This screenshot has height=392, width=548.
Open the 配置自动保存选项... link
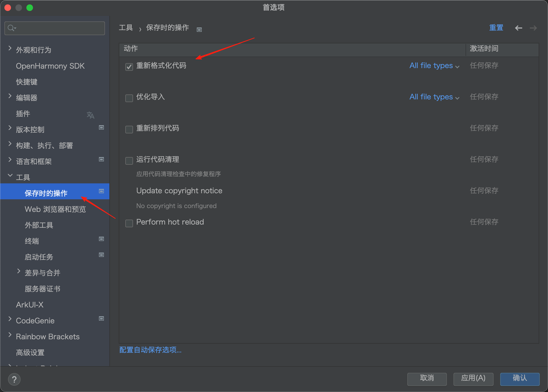tap(150, 350)
